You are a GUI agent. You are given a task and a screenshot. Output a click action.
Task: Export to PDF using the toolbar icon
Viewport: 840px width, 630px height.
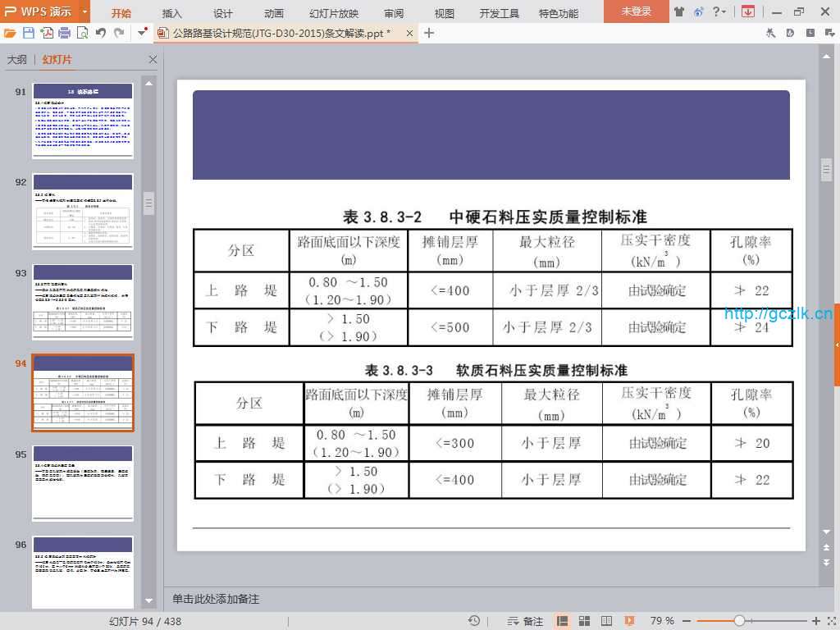pos(47,33)
